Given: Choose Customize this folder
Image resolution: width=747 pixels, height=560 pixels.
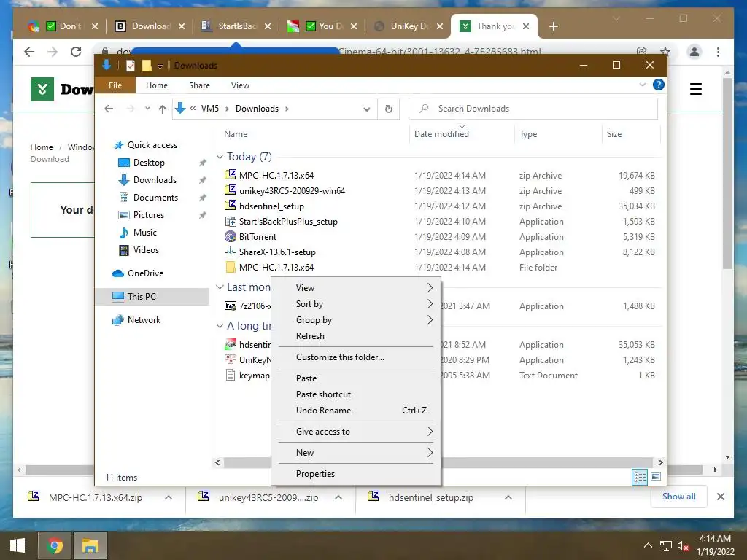Looking at the screenshot, I should (356, 357).
